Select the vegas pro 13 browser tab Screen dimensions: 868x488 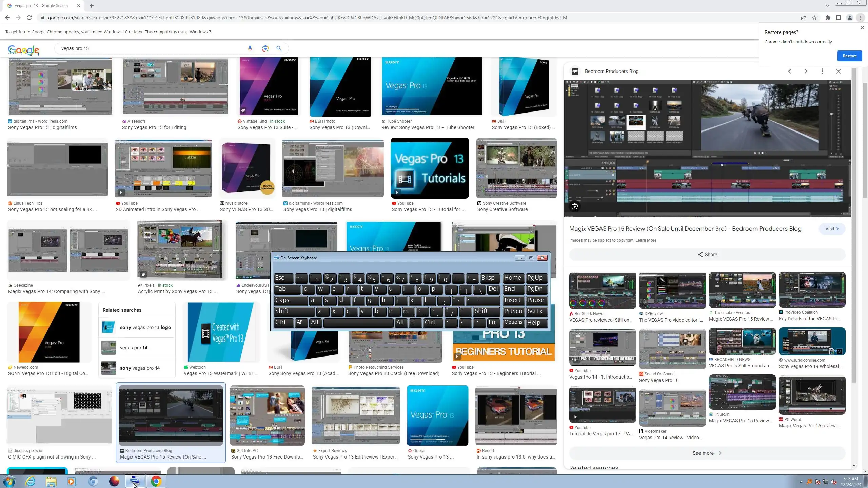(x=41, y=6)
